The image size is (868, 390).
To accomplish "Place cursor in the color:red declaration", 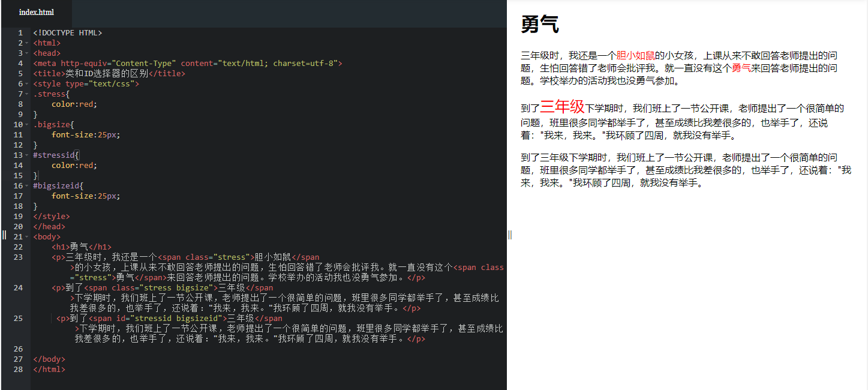I will (73, 104).
